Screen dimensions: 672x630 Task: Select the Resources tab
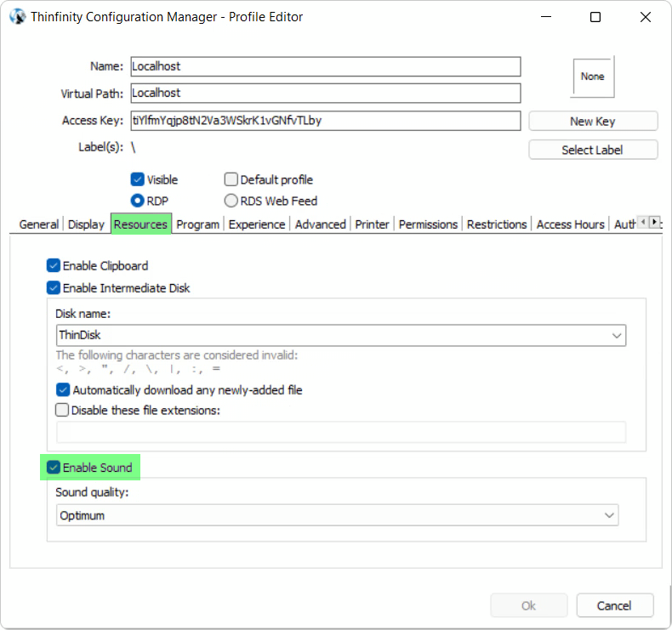[140, 224]
